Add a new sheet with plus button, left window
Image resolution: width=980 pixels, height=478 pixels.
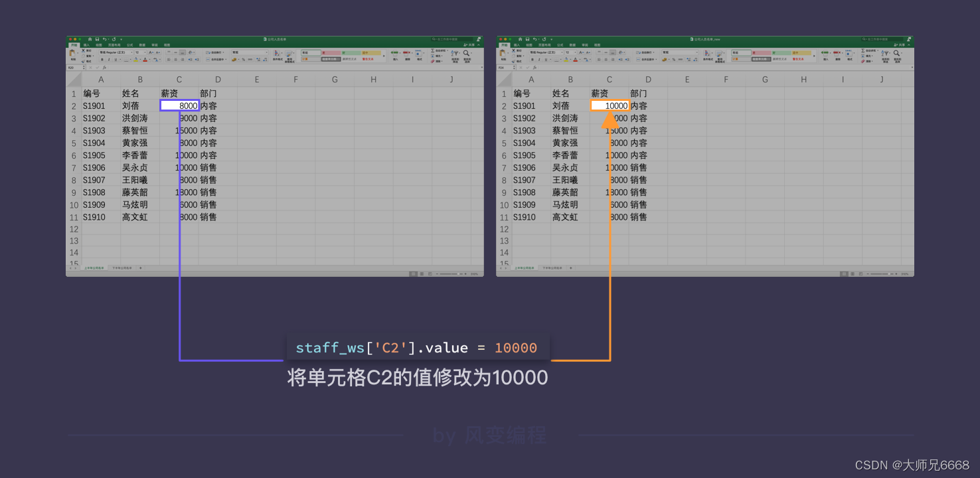pos(140,268)
